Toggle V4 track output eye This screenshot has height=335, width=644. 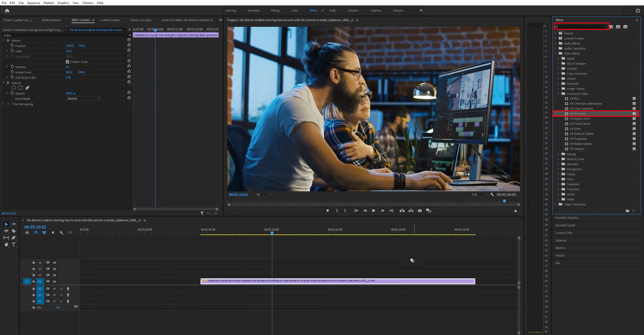coord(54,263)
